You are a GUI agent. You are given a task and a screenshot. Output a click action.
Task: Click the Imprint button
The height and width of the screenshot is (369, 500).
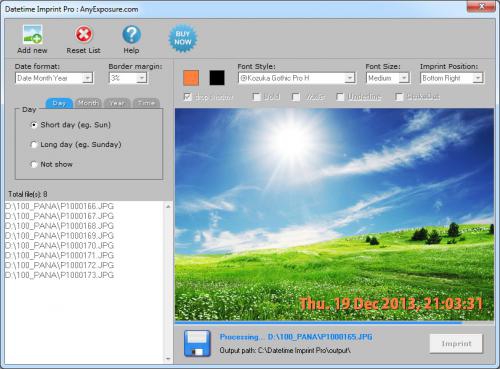[x=456, y=344]
